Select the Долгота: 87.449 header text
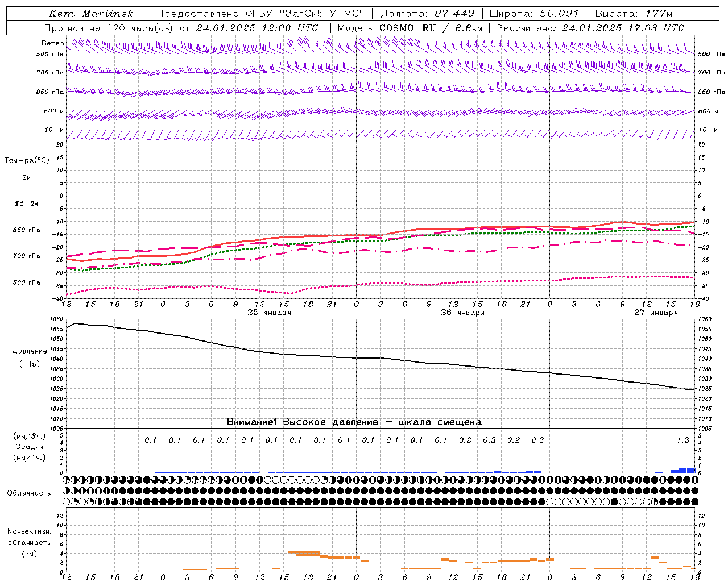728x582 pixels. (428, 14)
